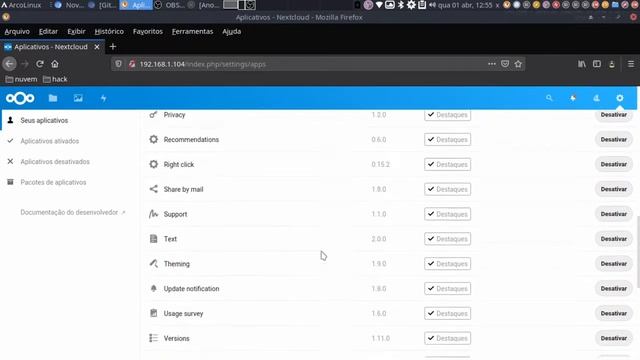Select the Aplicativos - Nextcloud tab
The image size is (640, 360).
pyautogui.click(x=51, y=47)
